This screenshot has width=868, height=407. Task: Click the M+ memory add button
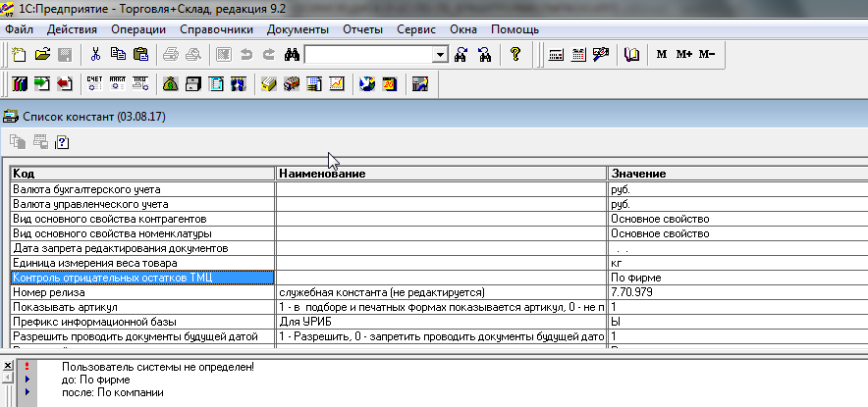(x=684, y=54)
